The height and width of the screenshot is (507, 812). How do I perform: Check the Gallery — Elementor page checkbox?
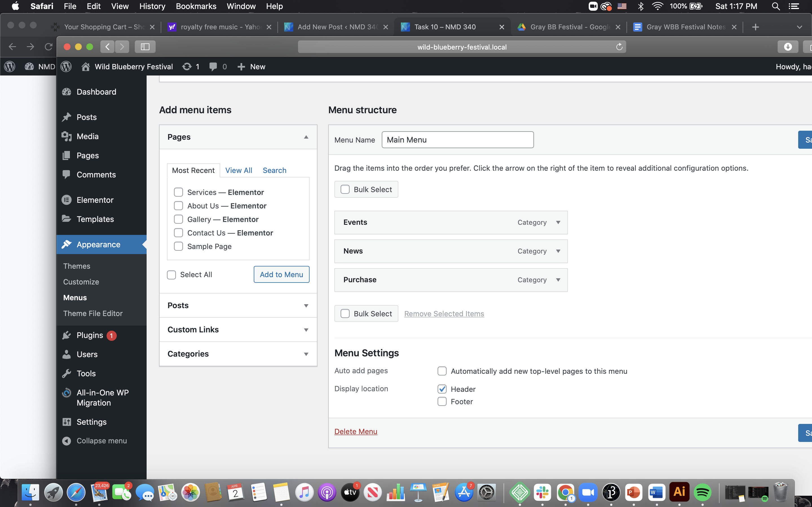pyautogui.click(x=178, y=219)
